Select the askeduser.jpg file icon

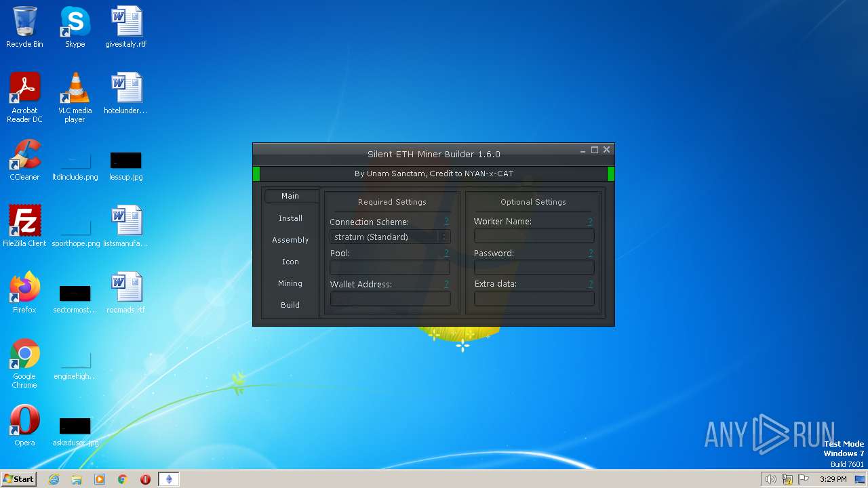pyautogui.click(x=75, y=431)
